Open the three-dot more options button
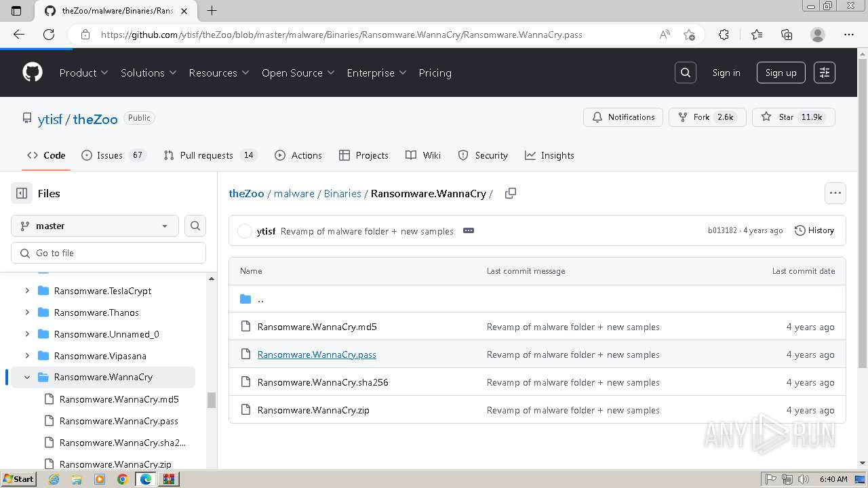The width and height of the screenshot is (868, 488). (835, 193)
